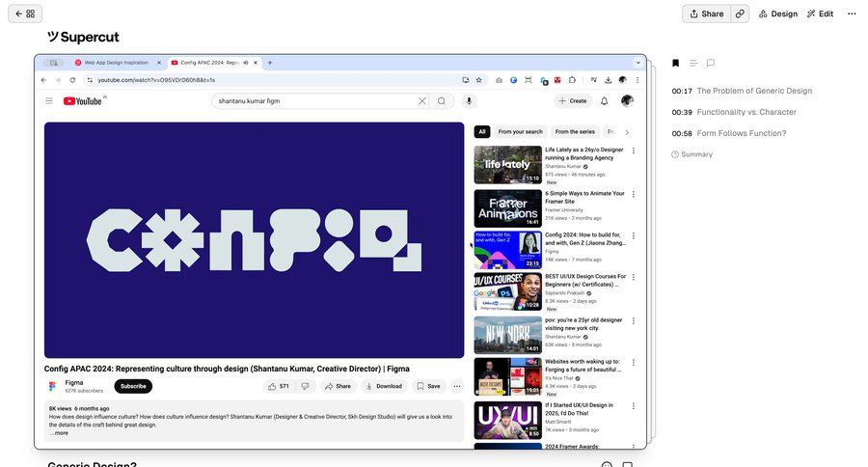The height and width of the screenshot is (467, 868).
Task: Click the YouTube logo
Action: (83, 100)
